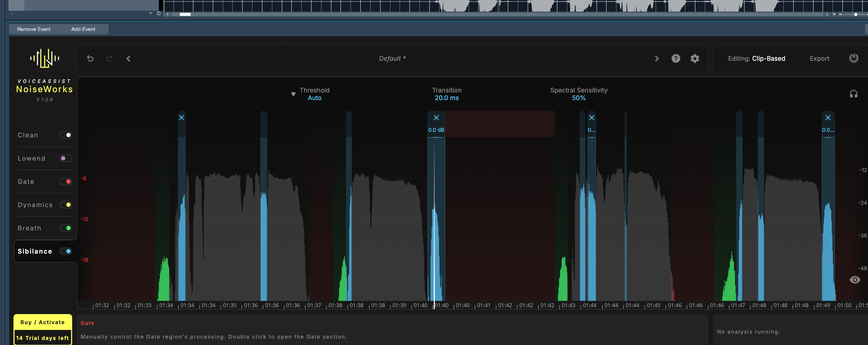Image resolution: width=868 pixels, height=345 pixels.
Task: Click the Transition 20.0 ms value
Action: point(446,98)
